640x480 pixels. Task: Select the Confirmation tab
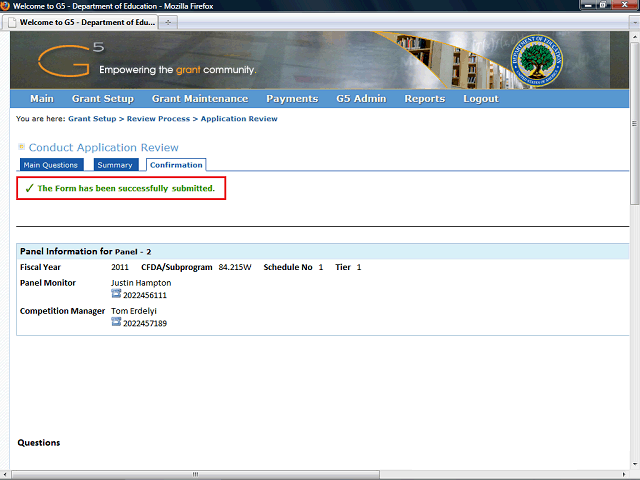176,165
